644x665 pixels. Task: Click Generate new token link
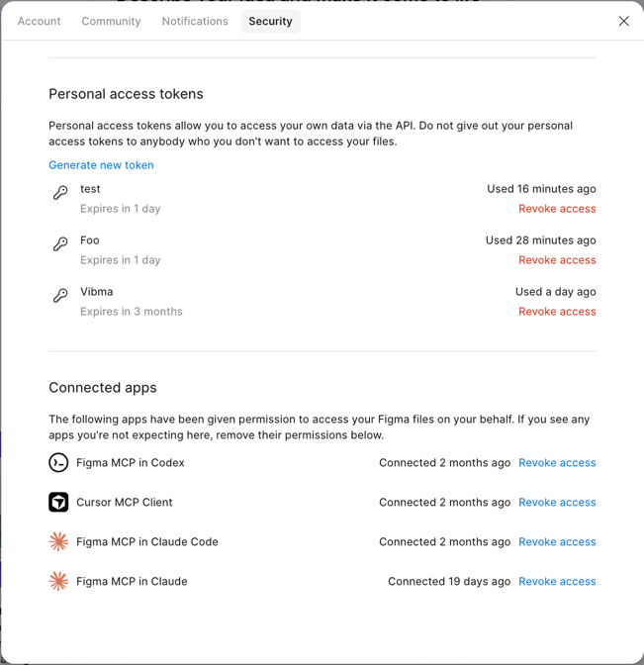click(101, 165)
